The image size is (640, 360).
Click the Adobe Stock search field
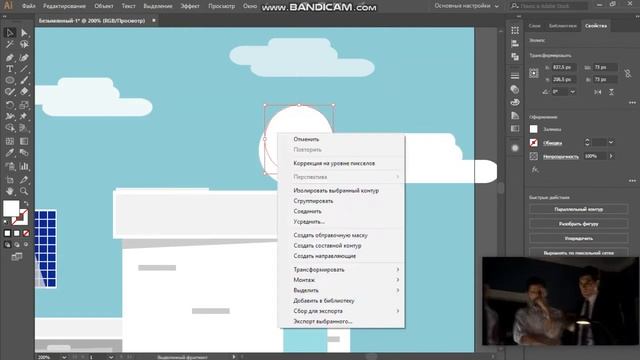549,6
